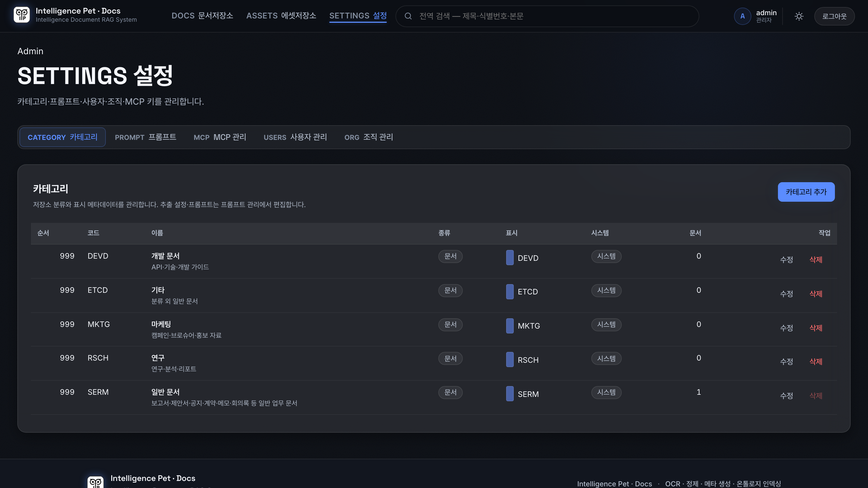The height and width of the screenshot is (488, 868).
Task: Click the 작업 column header
Action: pos(825,233)
